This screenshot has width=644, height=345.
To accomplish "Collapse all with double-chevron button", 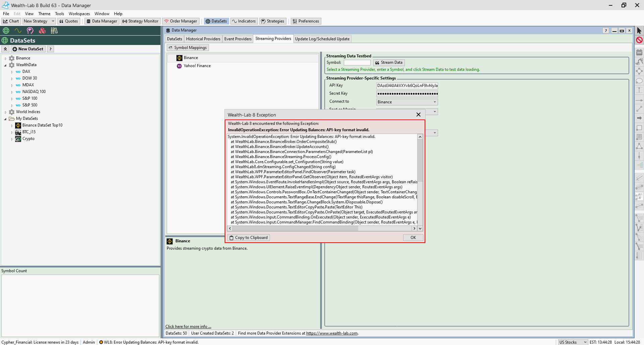I will 5,49.
